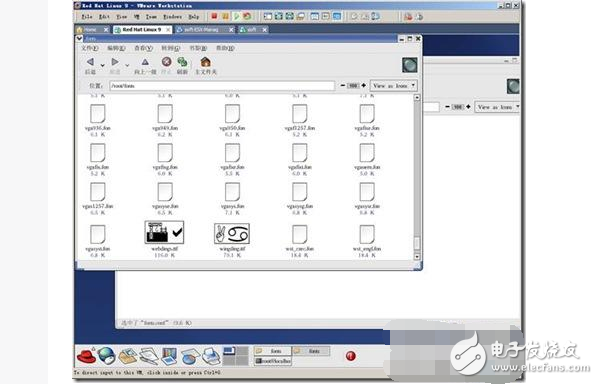Click the Reset VM icon in VMware toolbar
Screen dimensions: 598x384
tap(247, 16)
